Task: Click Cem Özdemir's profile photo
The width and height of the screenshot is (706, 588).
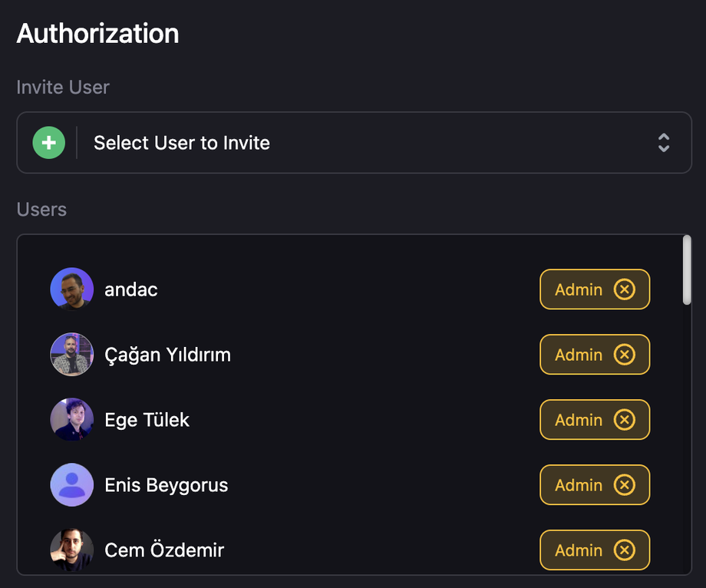Action: (x=72, y=550)
